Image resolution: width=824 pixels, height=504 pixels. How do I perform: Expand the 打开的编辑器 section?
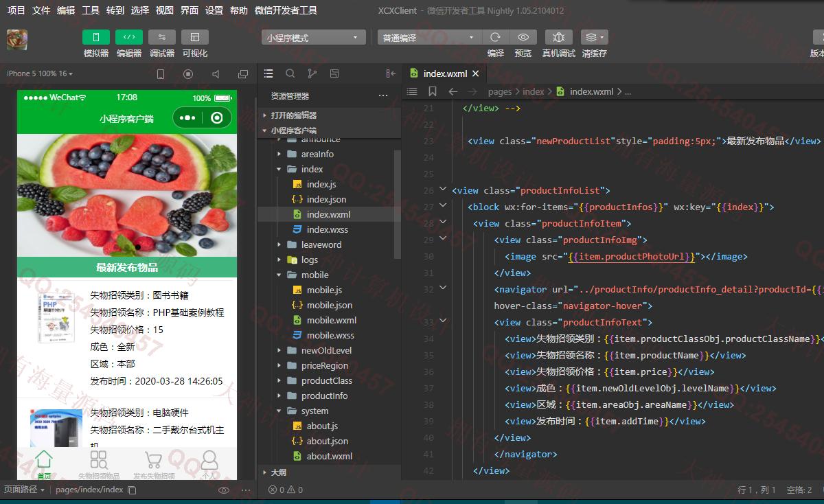click(x=329, y=115)
